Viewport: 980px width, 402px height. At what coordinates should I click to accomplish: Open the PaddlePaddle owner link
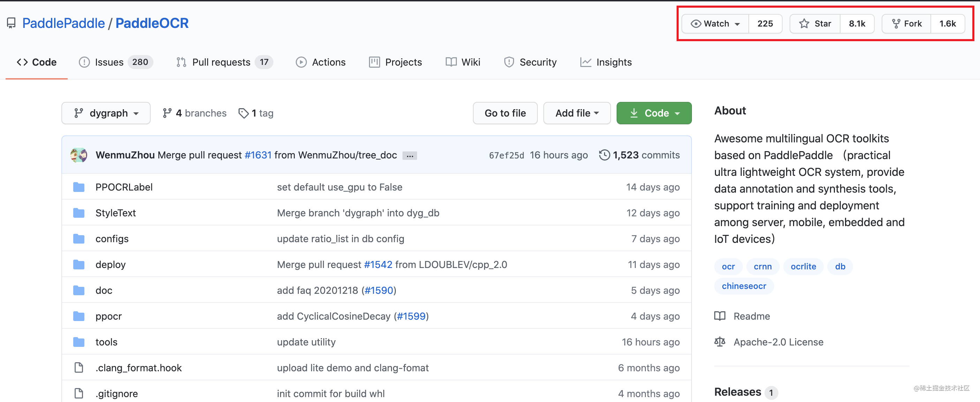tap(63, 23)
